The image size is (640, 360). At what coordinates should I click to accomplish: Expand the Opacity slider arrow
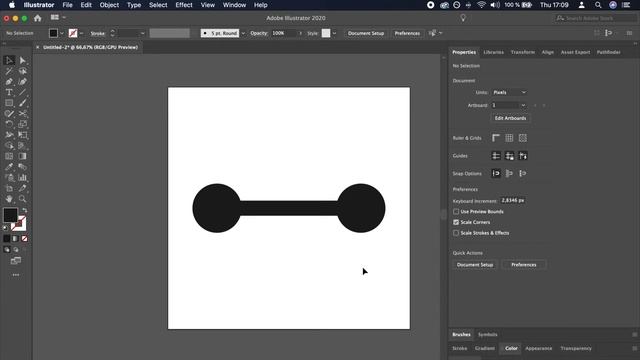point(300,33)
